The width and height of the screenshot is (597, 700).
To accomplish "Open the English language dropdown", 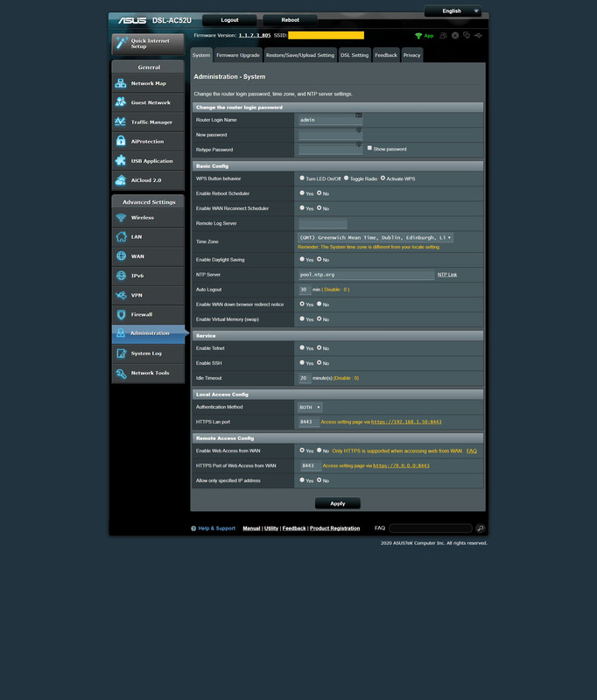I will pos(453,10).
